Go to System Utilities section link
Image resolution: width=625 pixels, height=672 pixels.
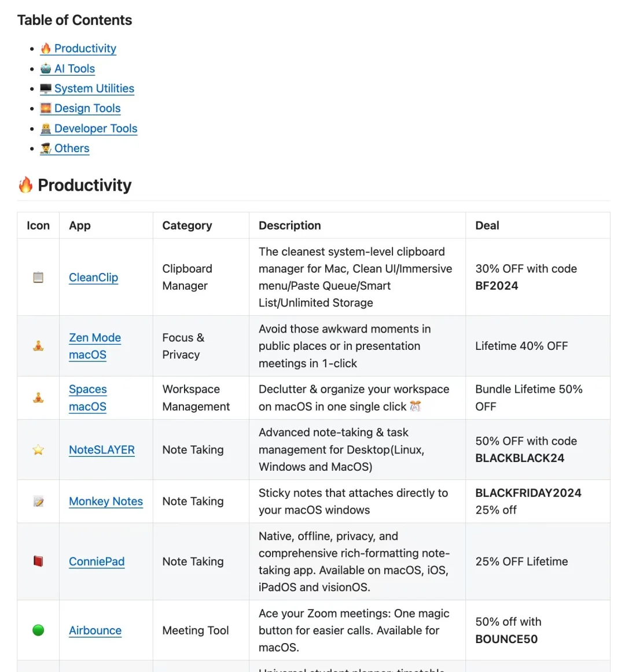94,88
